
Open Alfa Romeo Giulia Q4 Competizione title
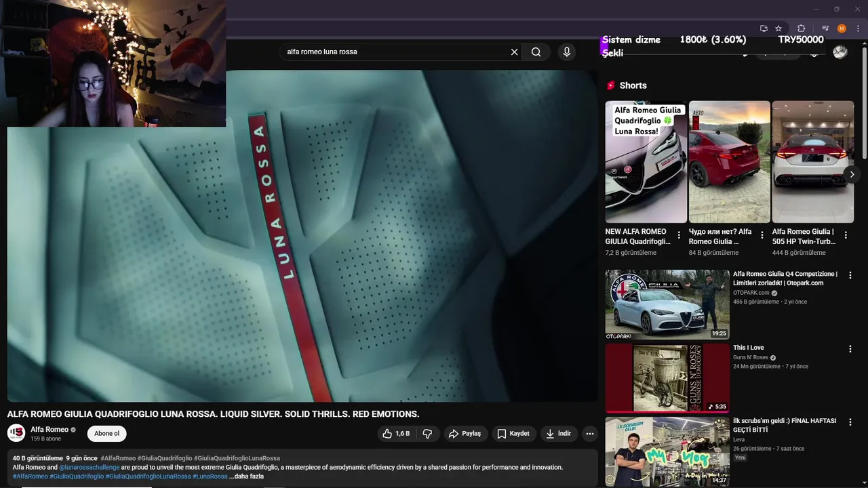pos(785,279)
